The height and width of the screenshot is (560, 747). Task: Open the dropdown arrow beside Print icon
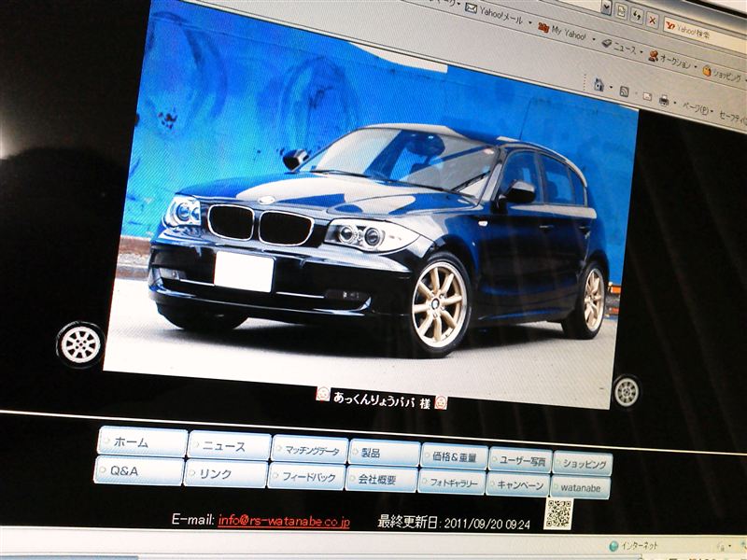pyautogui.click(x=675, y=103)
